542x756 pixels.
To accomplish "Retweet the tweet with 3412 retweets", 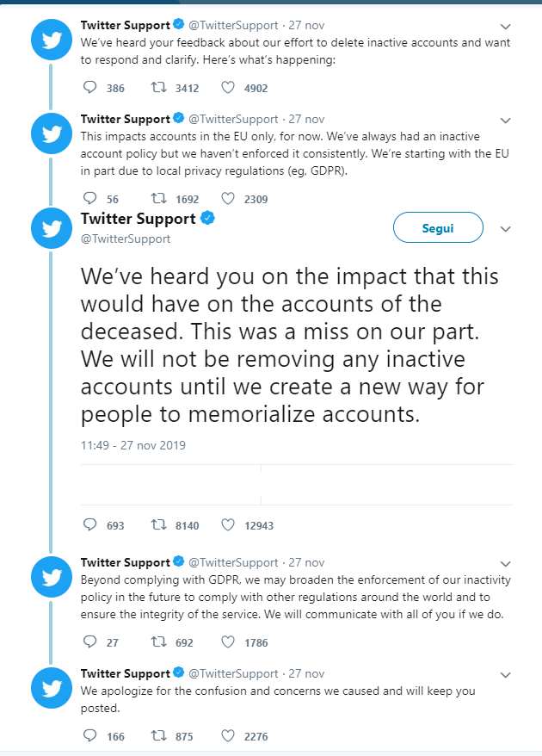I will pos(158,88).
